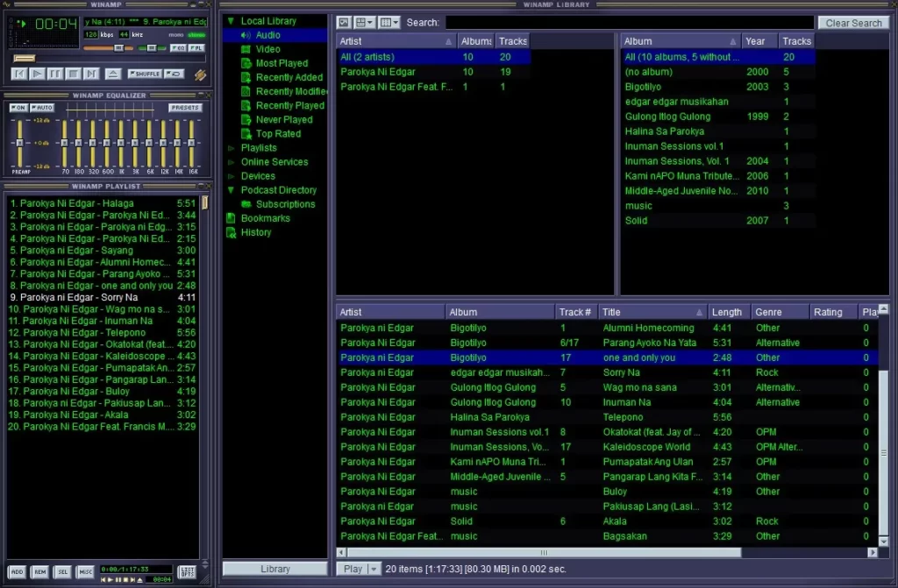This screenshot has width=898, height=588.
Task: Open the Recently Modified smart view
Action: (x=291, y=92)
